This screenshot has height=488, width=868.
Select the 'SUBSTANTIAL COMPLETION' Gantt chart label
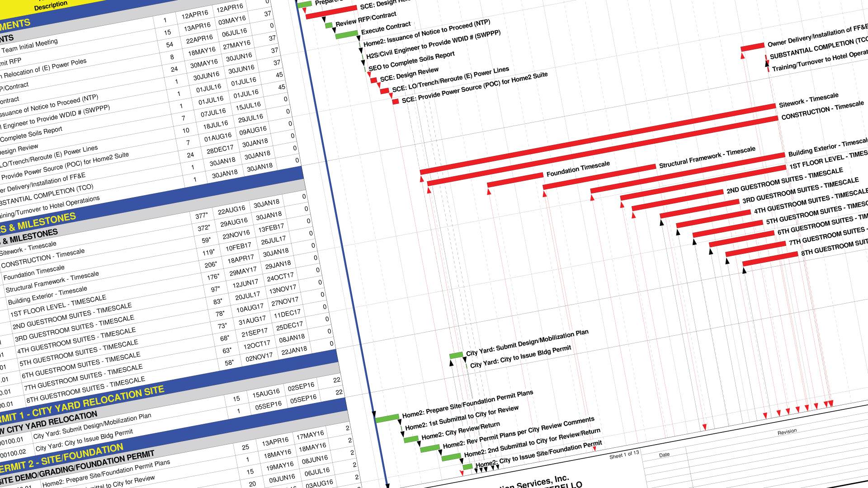click(x=819, y=48)
